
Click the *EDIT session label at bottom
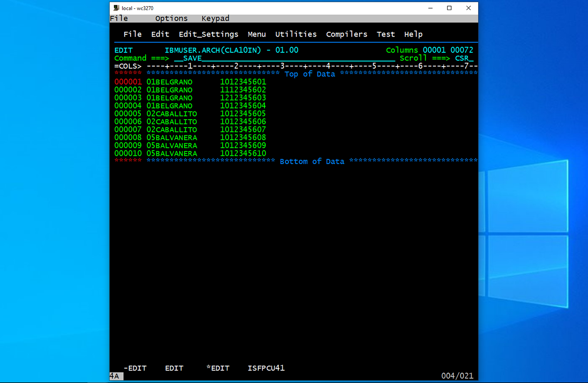click(217, 368)
